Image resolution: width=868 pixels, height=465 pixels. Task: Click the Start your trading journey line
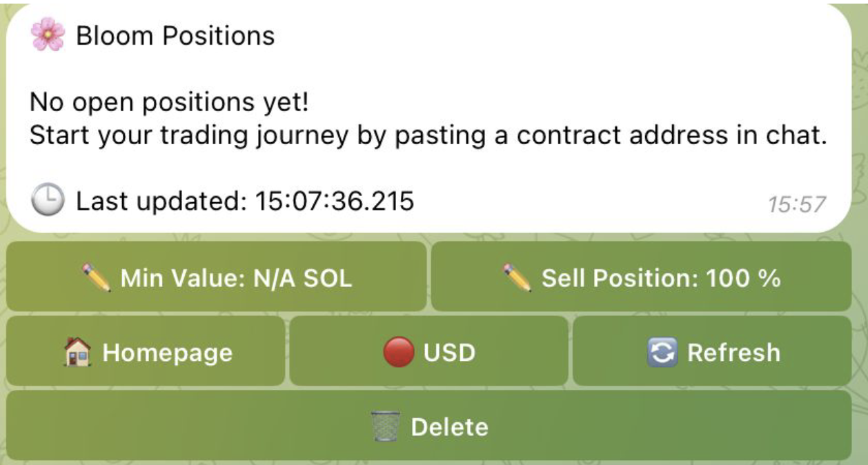coord(428,135)
